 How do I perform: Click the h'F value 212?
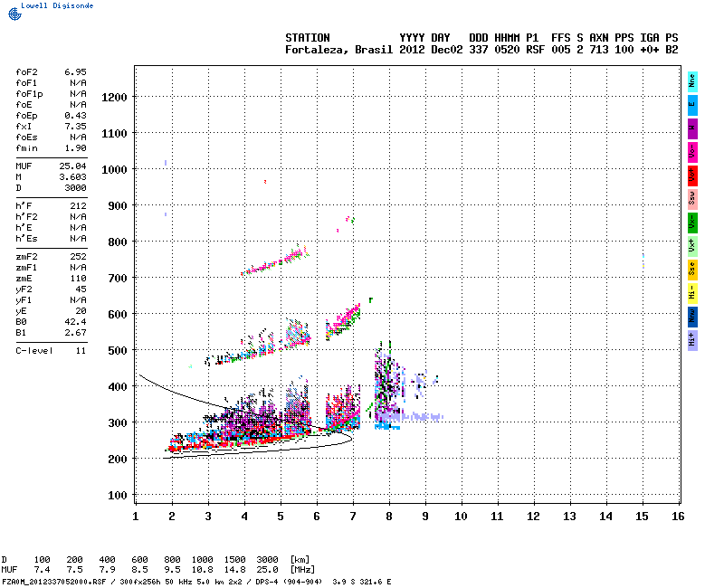point(78,206)
